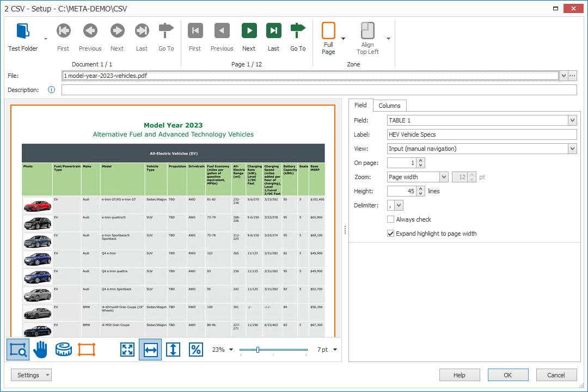Open the 7 pt size dropdown
Image resolution: width=588 pixels, height=392 pixels.
click(335, 350)
